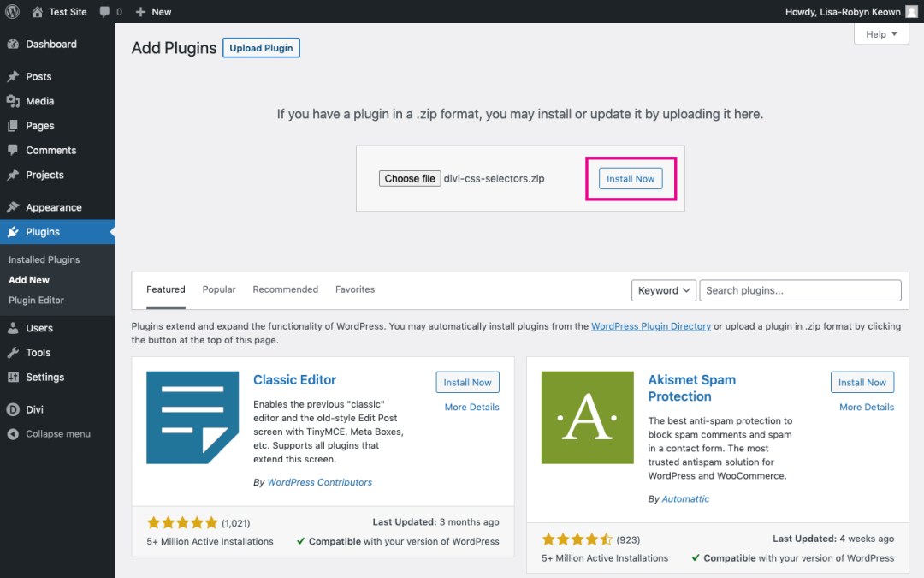
Task: Click the plus icon next to New
Action: click(x=140, y=12)
